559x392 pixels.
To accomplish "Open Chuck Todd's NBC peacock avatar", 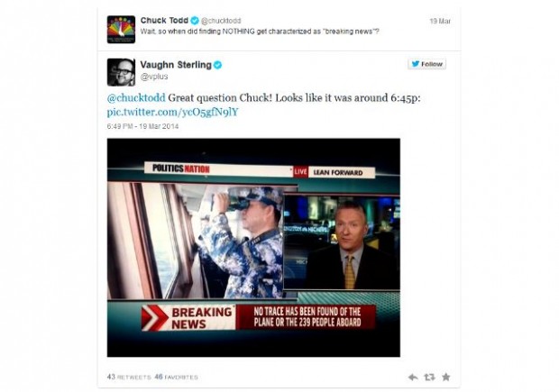I will [121, 30].
